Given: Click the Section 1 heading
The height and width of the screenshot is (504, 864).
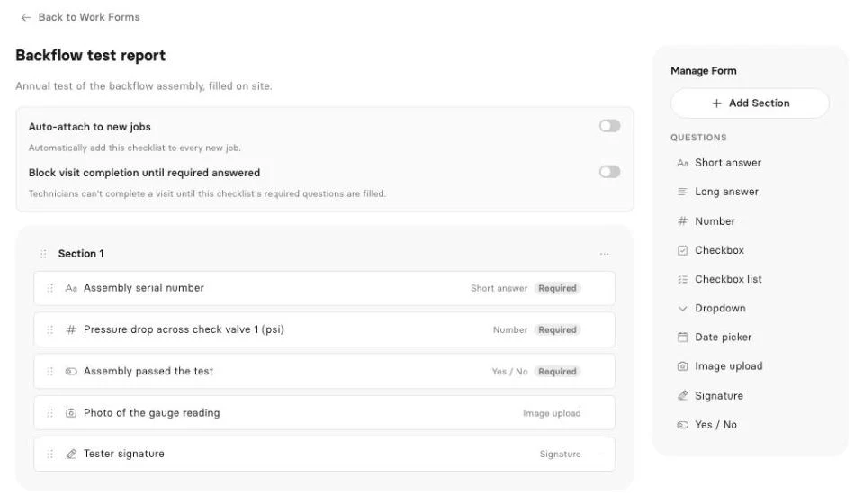Looking at the screenshot, I should [81, 254].
